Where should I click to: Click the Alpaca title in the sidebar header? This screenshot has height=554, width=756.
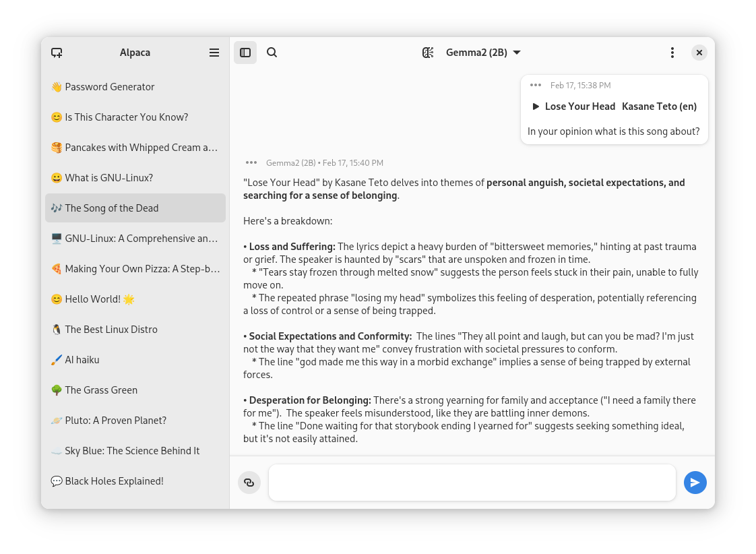pos(135,53)
